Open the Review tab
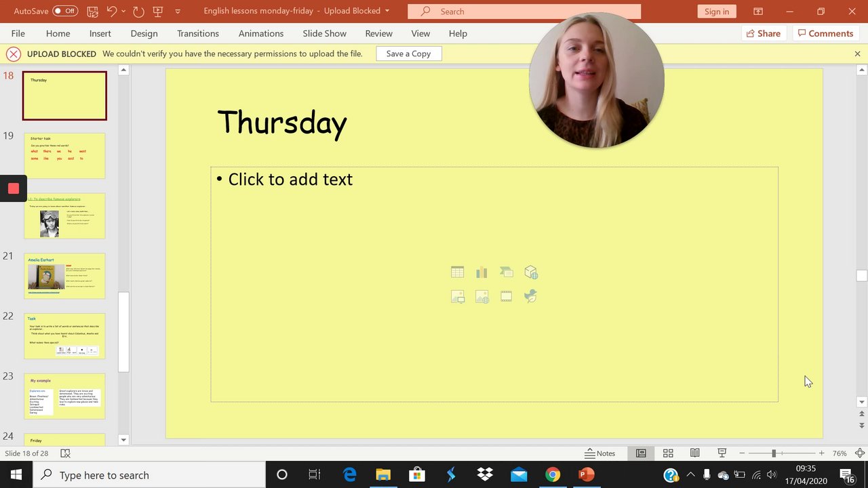Viewport: 868px width, 488px height. click(378, 33)
